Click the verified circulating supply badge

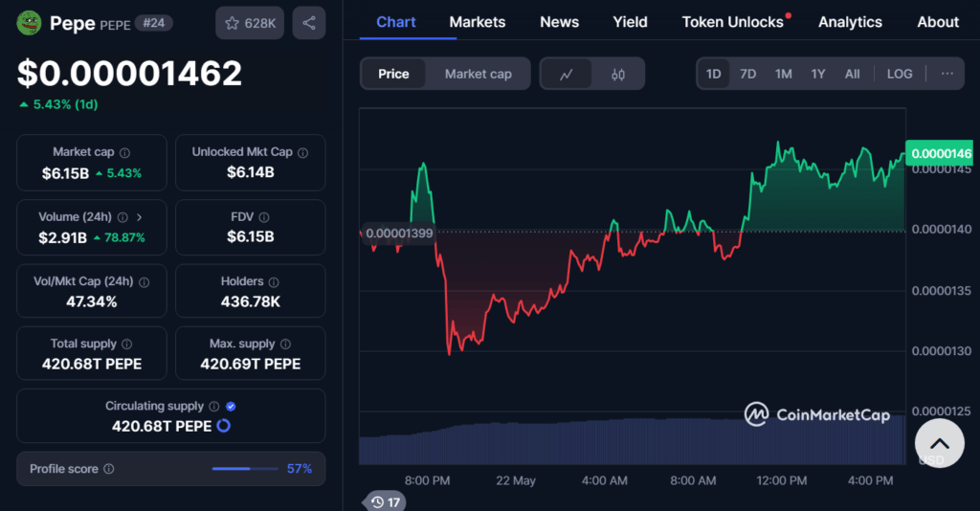231,407
